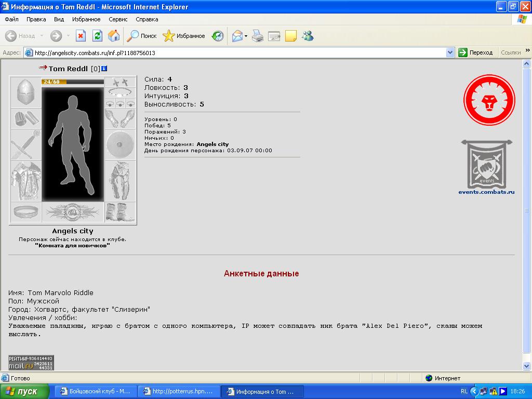Open the Вид menu

(x=59, y=19)
